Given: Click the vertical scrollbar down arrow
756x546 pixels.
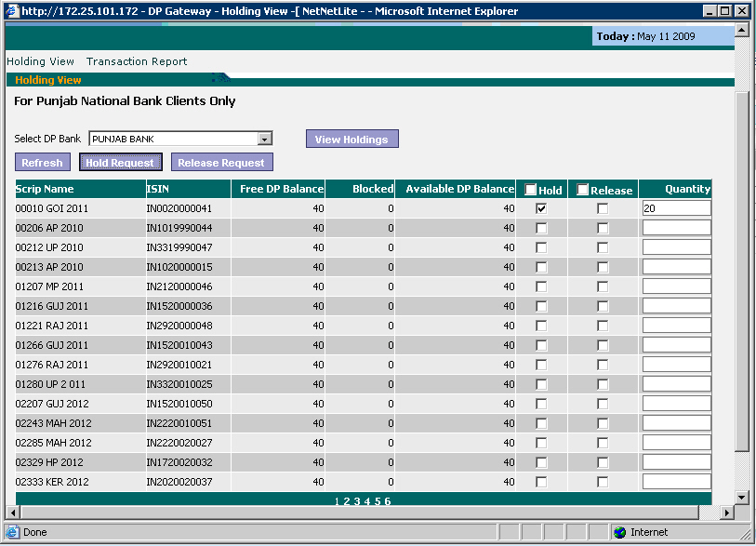Looking at the screenshot, I should pos(741,496).
